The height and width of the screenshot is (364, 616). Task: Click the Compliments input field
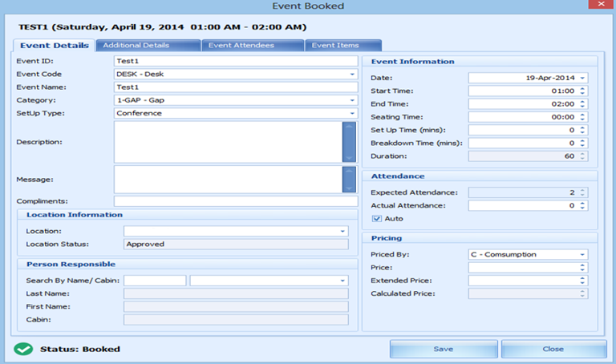[236, 201]
